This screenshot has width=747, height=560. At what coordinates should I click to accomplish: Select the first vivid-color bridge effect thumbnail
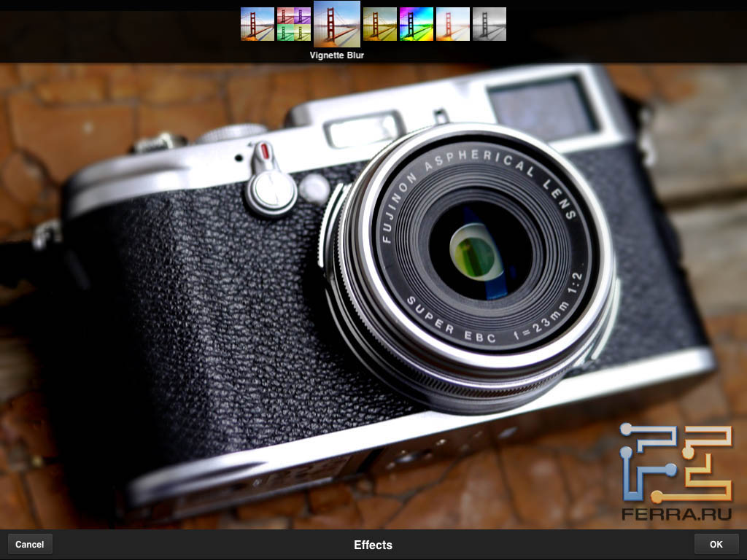point(258,24)
